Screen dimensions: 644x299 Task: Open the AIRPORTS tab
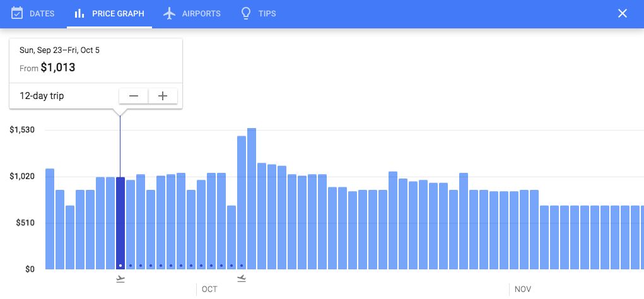pos(201,14)
